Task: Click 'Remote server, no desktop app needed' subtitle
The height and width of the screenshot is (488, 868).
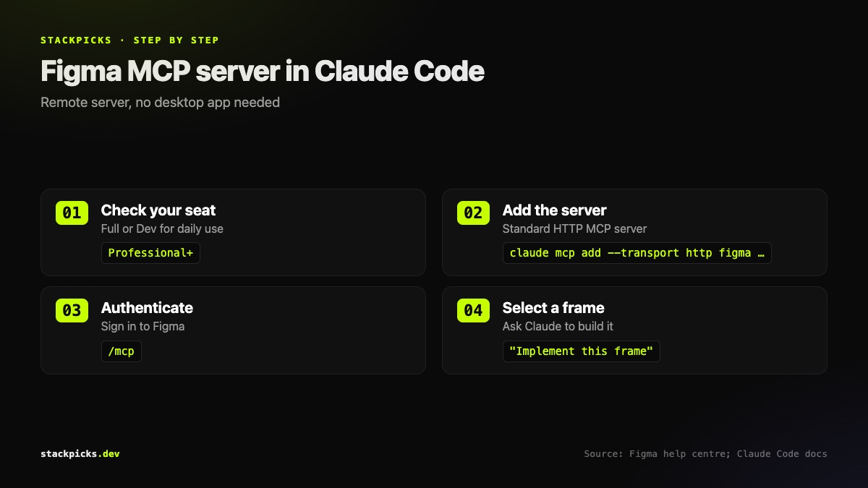Action: pos(160,103)
